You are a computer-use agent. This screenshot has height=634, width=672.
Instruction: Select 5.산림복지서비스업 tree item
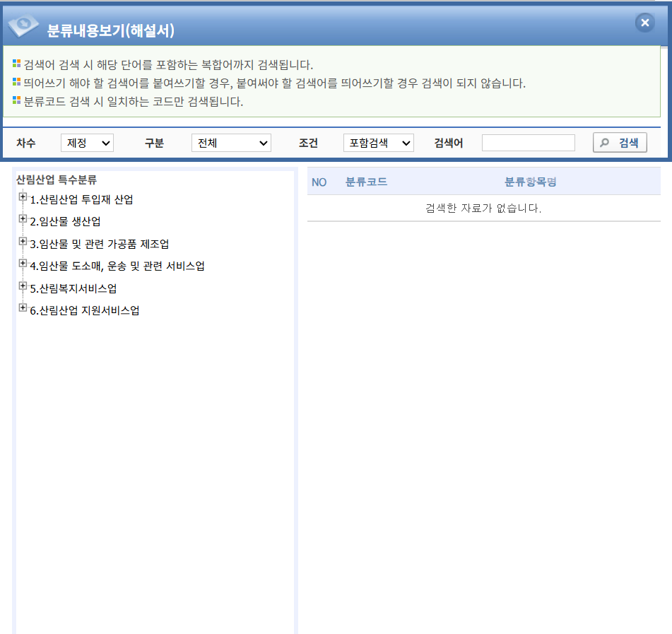coord(73,289)
